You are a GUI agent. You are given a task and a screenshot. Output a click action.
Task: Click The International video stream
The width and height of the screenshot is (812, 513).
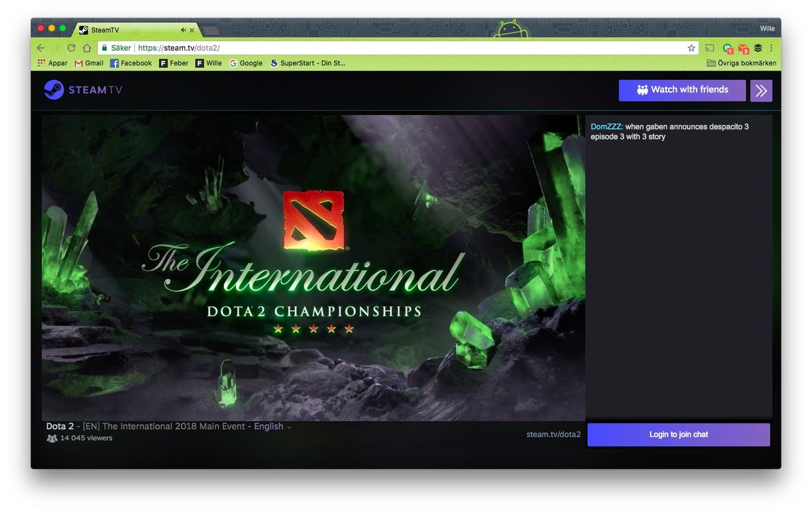coord(313,267)
